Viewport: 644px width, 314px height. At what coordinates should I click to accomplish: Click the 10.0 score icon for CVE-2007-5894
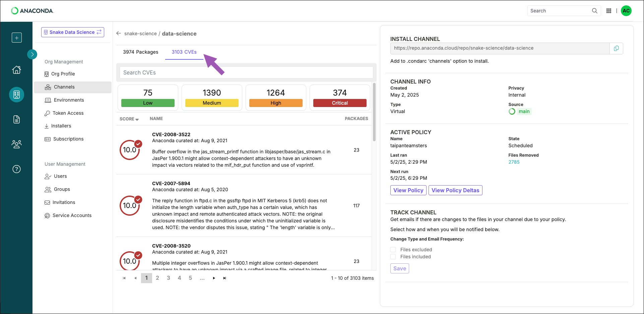(x=130, y=205)
